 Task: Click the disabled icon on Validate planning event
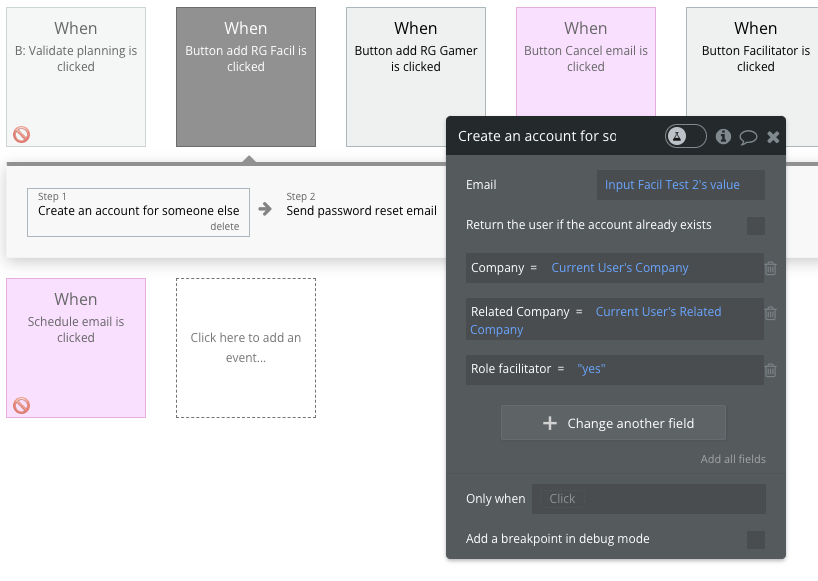point(21,135)
